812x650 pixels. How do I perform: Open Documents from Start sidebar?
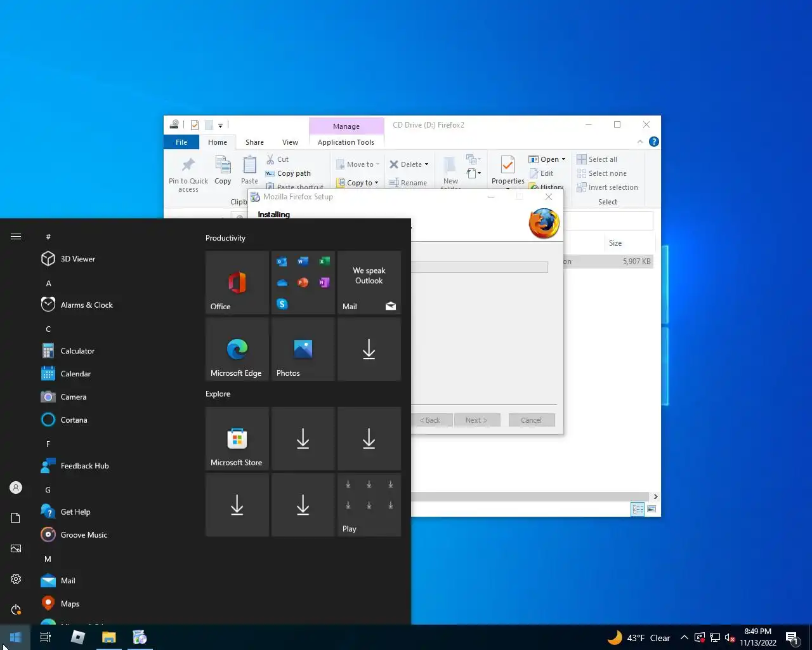click(x=16, y=518)
